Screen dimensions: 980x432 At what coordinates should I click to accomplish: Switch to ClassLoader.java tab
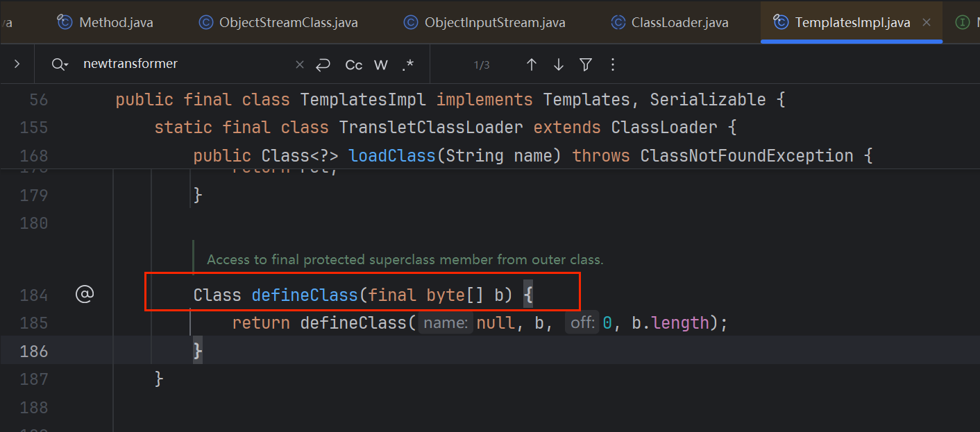[679, 22]
